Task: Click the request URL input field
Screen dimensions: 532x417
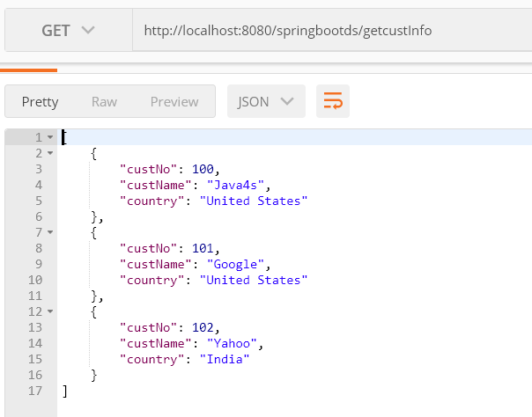Action: click(333, 31)
